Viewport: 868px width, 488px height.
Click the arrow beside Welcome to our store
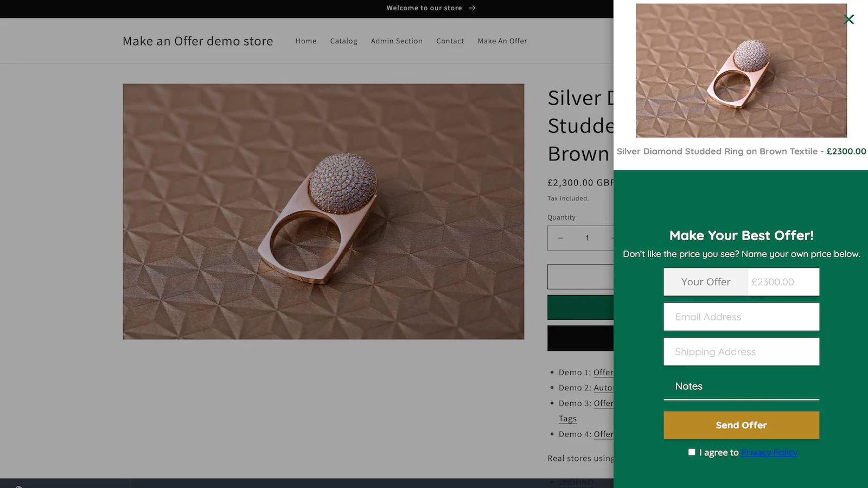[472, 8]
